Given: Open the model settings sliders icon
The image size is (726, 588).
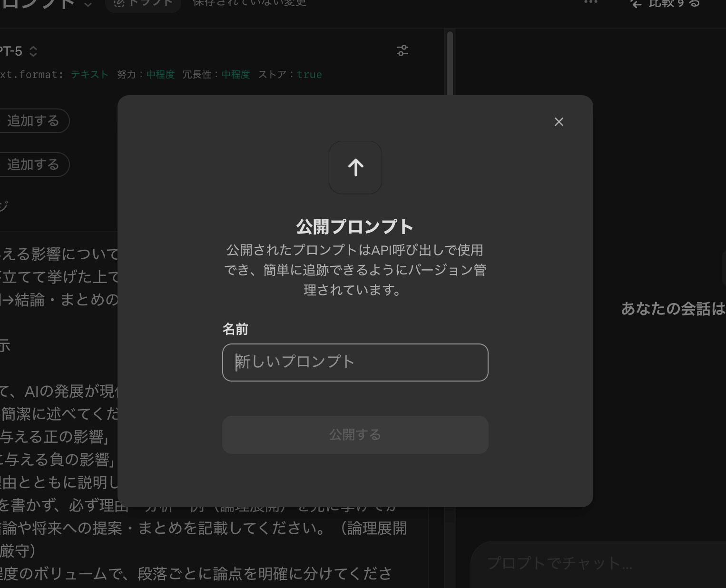Looking at the screenshot, I should pyautogui.click(x=402, y=51).
